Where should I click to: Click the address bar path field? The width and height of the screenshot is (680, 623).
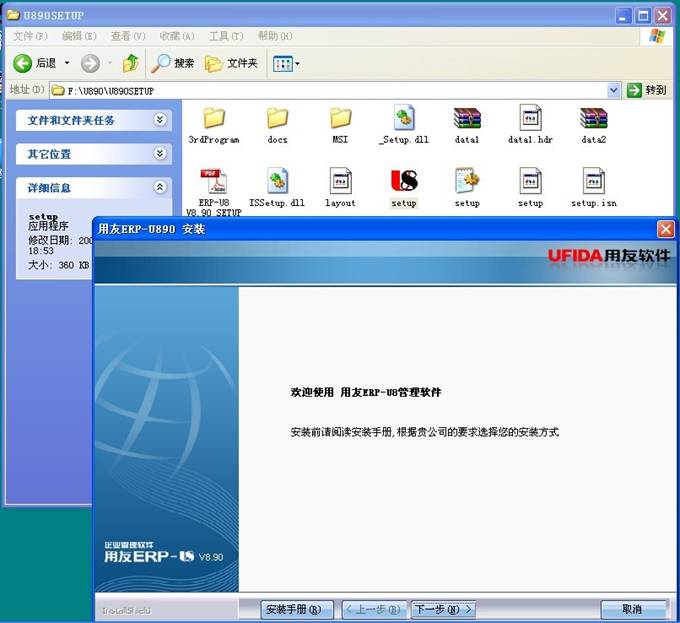point(328,91)
